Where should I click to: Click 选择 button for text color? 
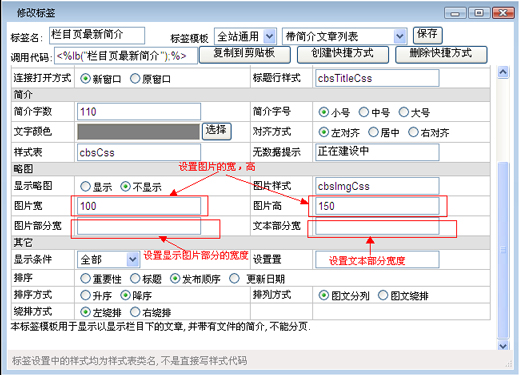[x=217, y=131]
